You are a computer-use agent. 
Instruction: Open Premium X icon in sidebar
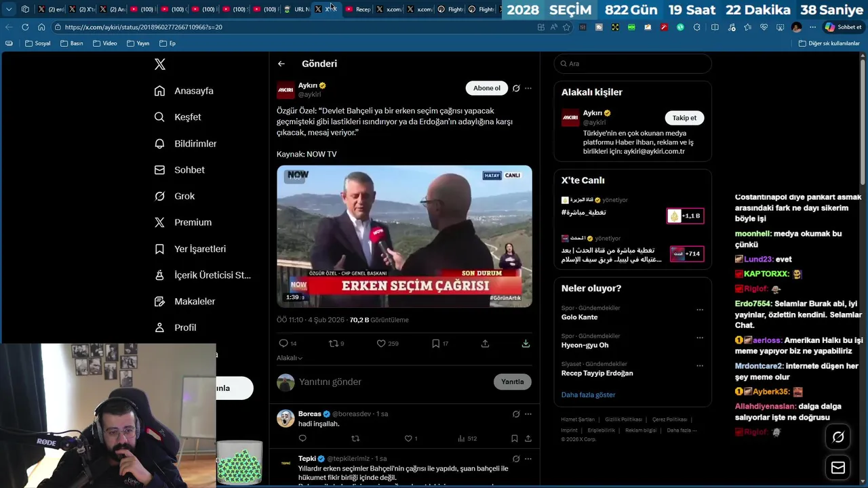[x=159, y=222]
